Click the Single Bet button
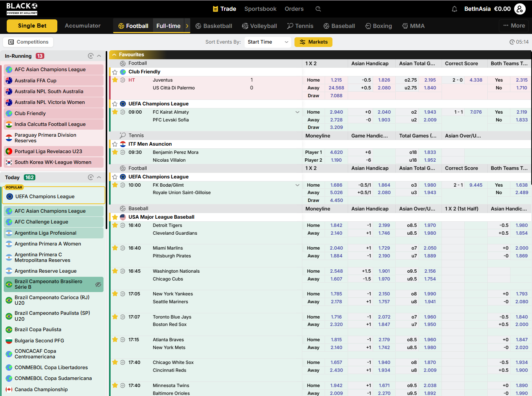Image resolution: width=532 pixels, height=396 pixels. pyautogui.click(x=32, y=26)
